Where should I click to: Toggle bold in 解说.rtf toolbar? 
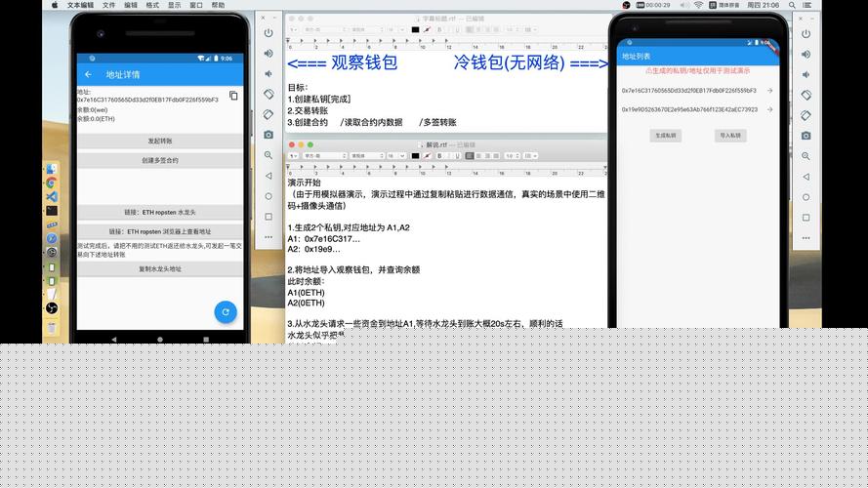(x=439, y=155)
